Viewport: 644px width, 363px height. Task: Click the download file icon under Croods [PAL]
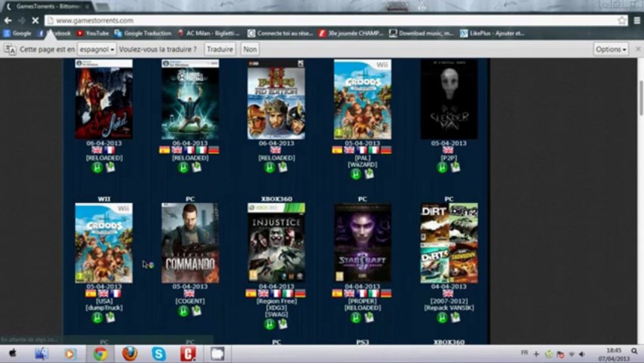(369, 173)
